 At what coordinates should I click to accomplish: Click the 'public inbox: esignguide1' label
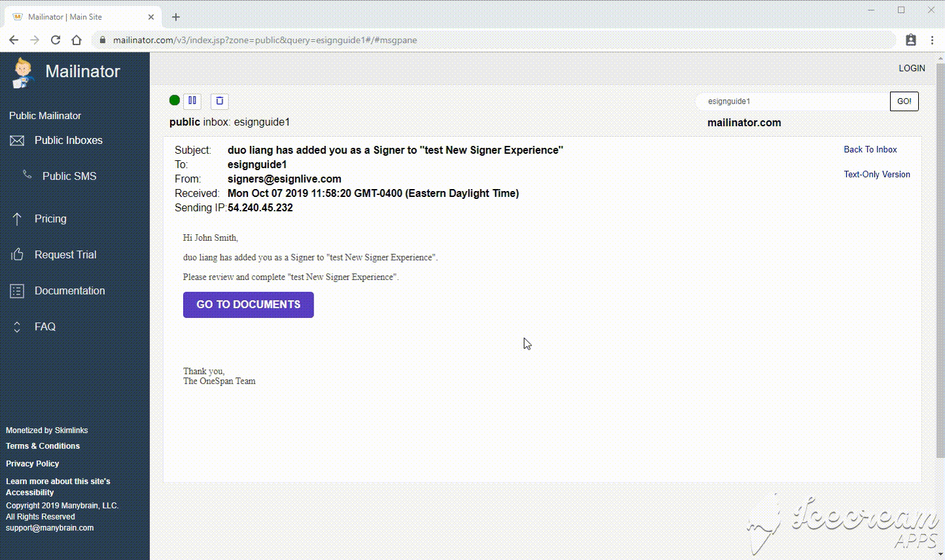[230, 122]
